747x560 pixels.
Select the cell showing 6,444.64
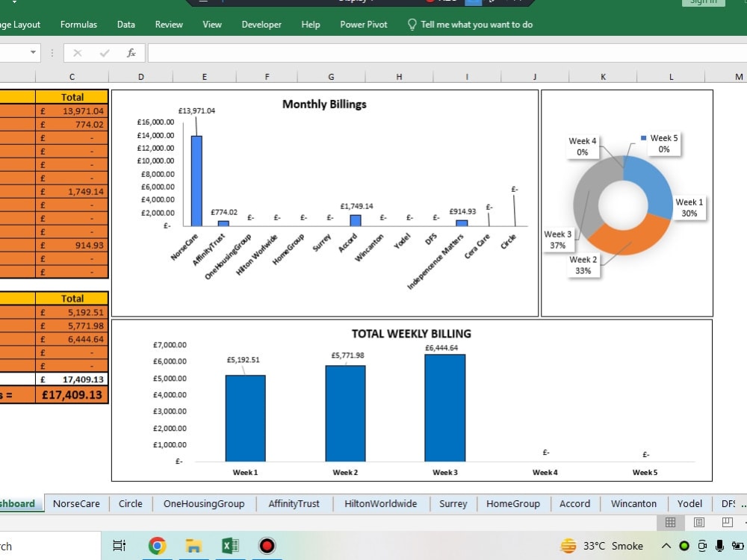point(72,340)
